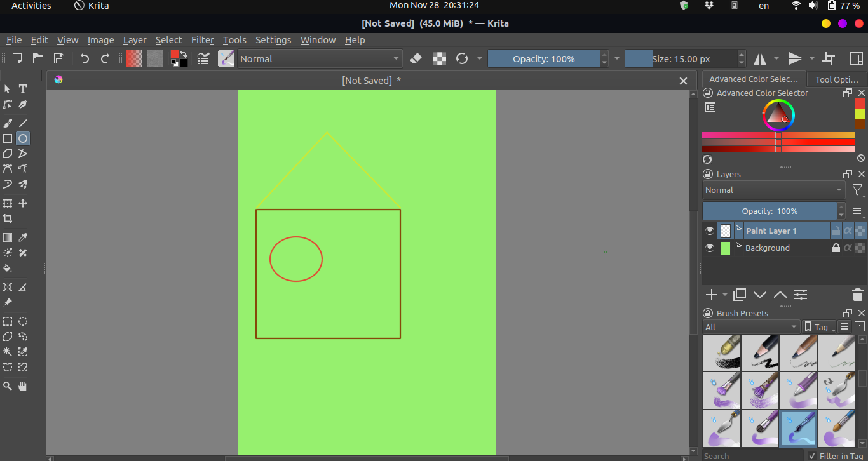
Task: Select the Ellipse tool in the toolbox
Action: (22, 138)
